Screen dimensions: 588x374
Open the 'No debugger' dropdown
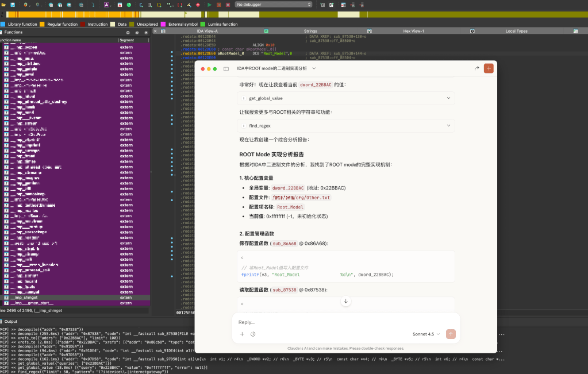(x=274, y=5)
